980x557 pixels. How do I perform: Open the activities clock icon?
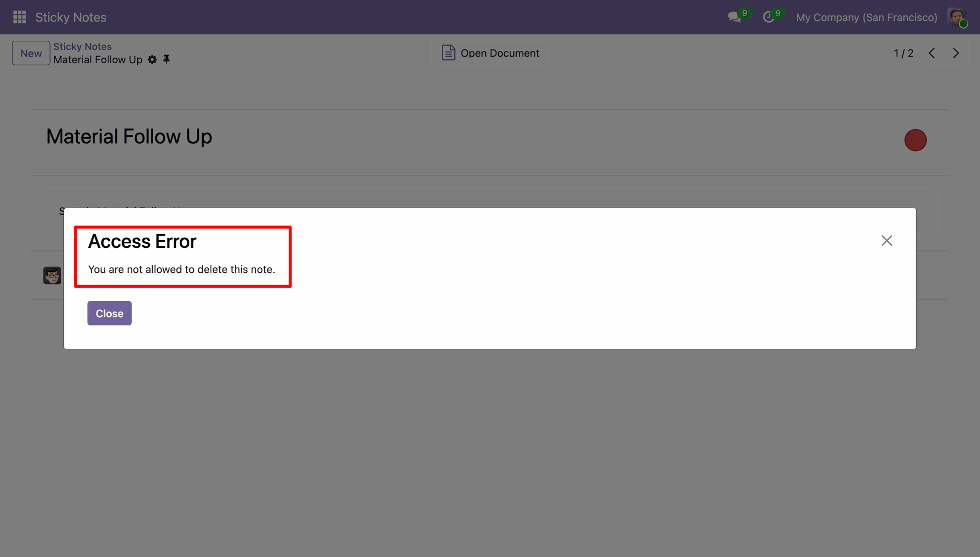pos(769,17)
